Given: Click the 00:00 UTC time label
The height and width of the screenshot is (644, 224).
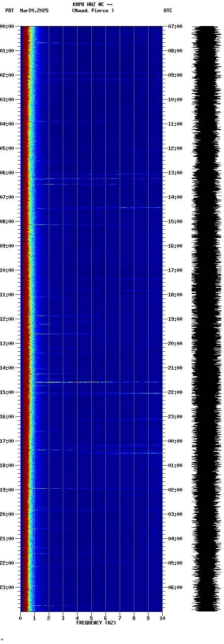Looking at the screenshot, I should point(175,441).
